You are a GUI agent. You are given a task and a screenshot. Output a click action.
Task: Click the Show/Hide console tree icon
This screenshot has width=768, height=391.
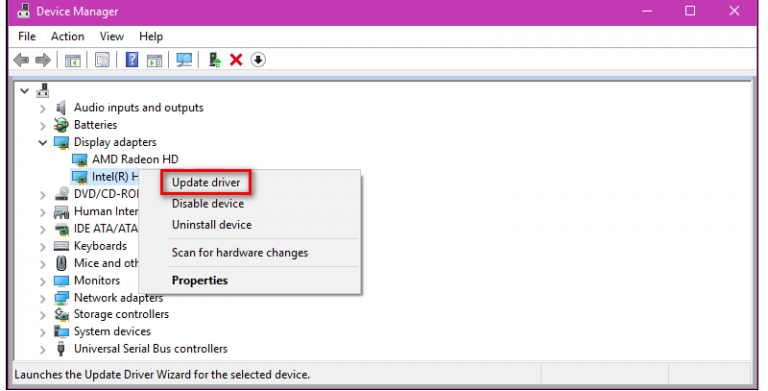(72, 60)
